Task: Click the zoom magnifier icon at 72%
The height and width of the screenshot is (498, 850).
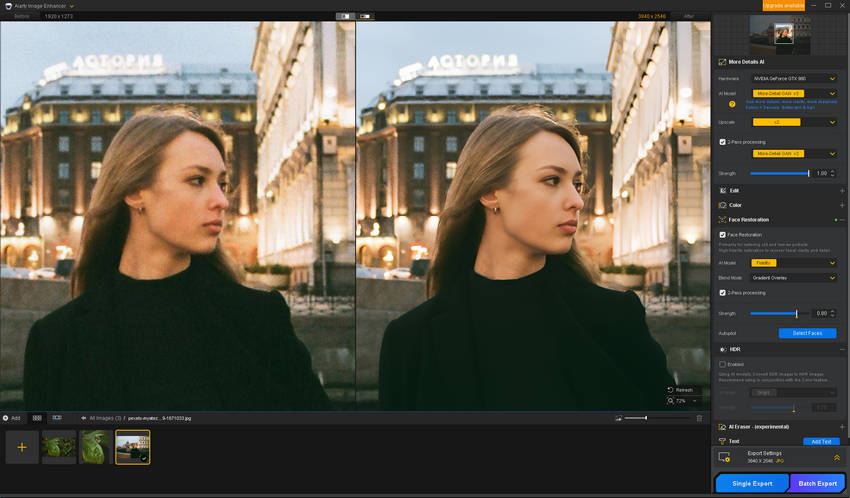Action: point(671,401)
